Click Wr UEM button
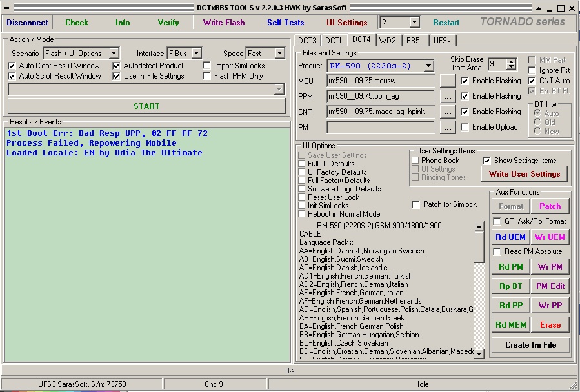This screenshot has width=580, height=392. [550, 237]
